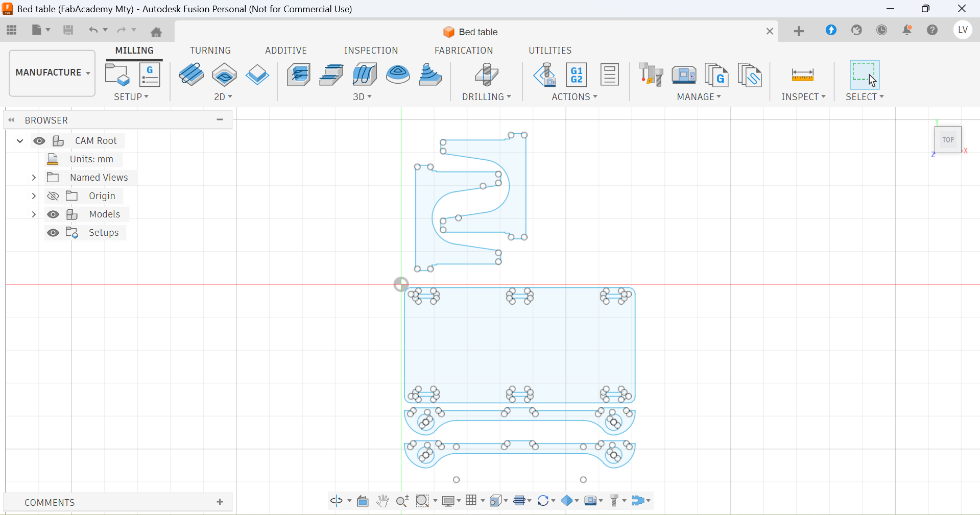Activate the Measure ruler tool
The image size is (980, 515).
[803, 75]
